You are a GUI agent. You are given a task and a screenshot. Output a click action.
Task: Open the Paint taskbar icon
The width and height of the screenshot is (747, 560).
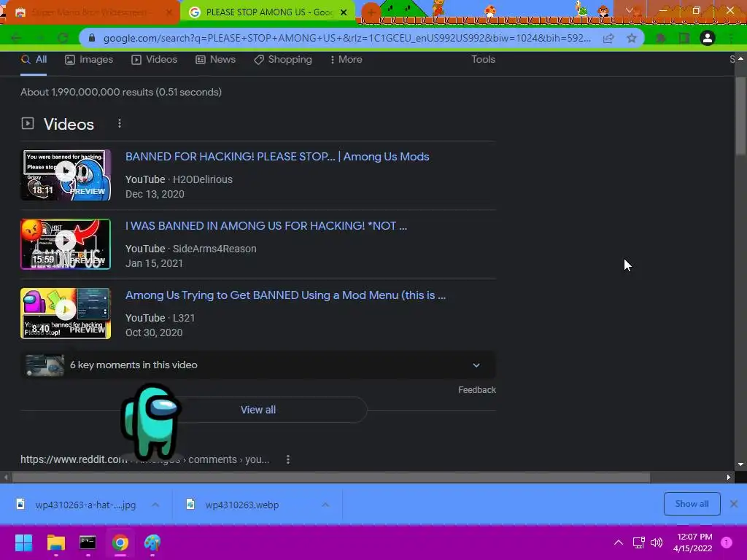tap(152, 542)
